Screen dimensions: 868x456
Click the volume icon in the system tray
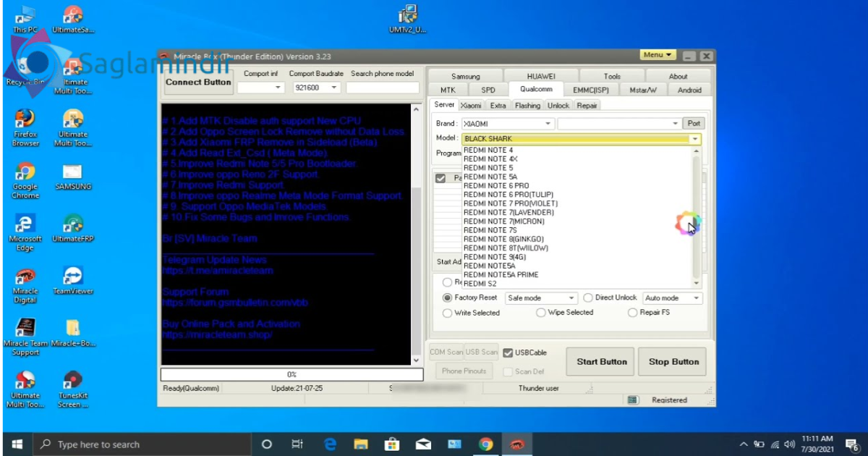[789, 444]
